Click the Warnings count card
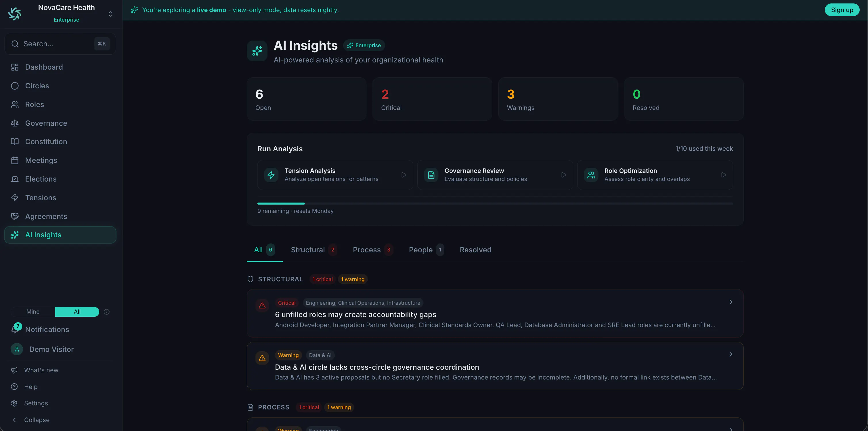 point(558,99)
